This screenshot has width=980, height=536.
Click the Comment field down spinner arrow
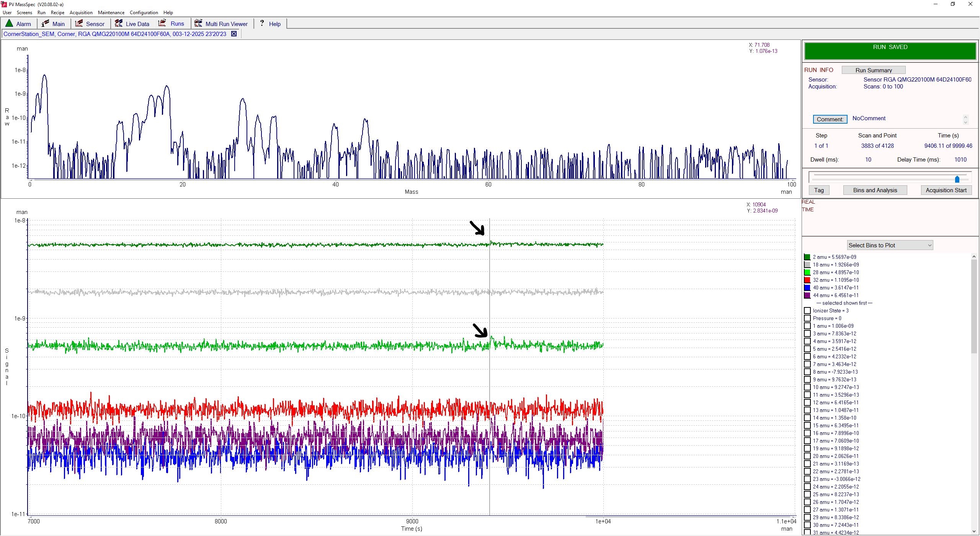pyautogui.click(x=965, y=122)
